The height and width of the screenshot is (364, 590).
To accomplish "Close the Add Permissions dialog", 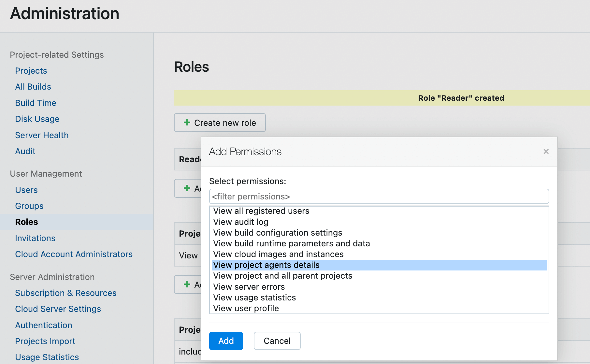I will click(x=546, y=152).
